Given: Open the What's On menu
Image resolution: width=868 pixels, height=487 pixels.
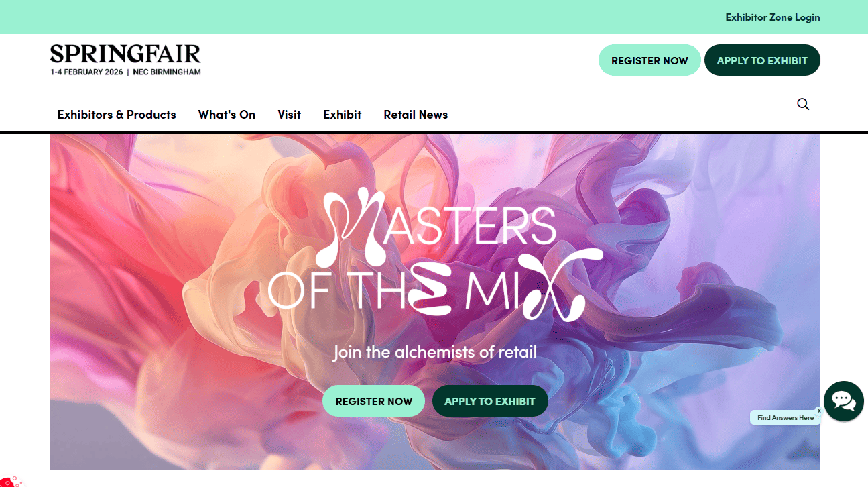Looking at the screenshot, I should coord(227,115).
